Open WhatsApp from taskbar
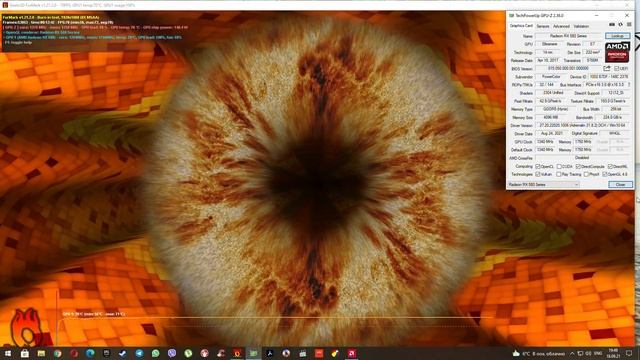This screenshot has height=360, width=640. (156, 353)
